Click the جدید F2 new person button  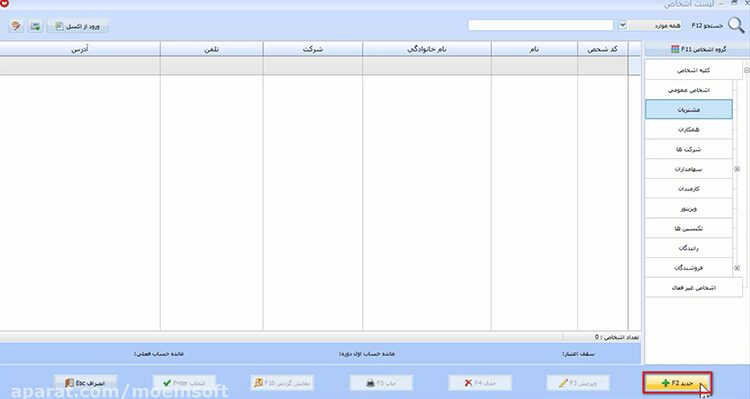click(x=677, y=383)
